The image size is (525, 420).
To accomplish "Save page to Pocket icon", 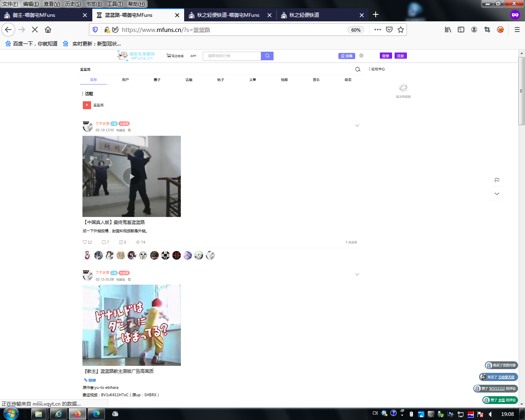I will (389, 30).
